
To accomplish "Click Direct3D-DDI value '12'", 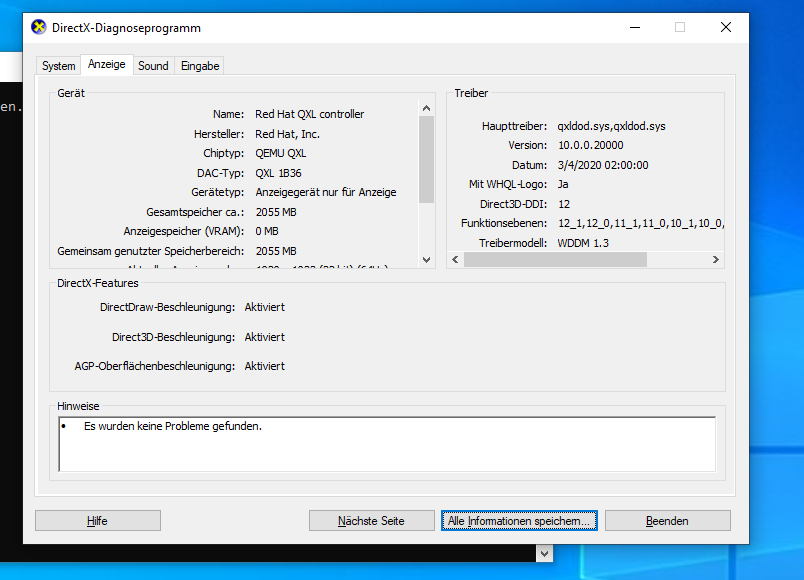I will [x=564, y=204].
